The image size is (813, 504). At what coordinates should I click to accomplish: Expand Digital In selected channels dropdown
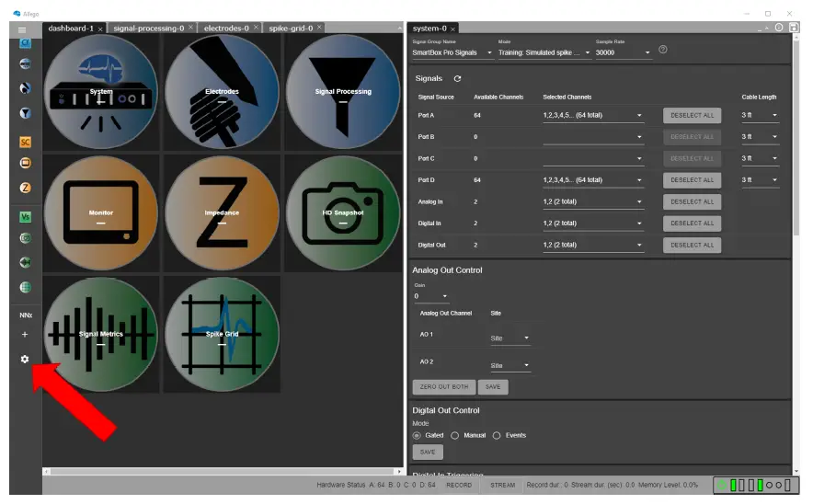(x=593, y=223)
